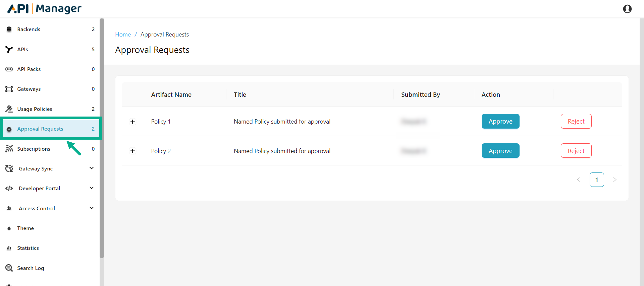The height and width of the screenshot is (286, 644).
Task: Open the user profile icon
Action: tap(627, 9)
